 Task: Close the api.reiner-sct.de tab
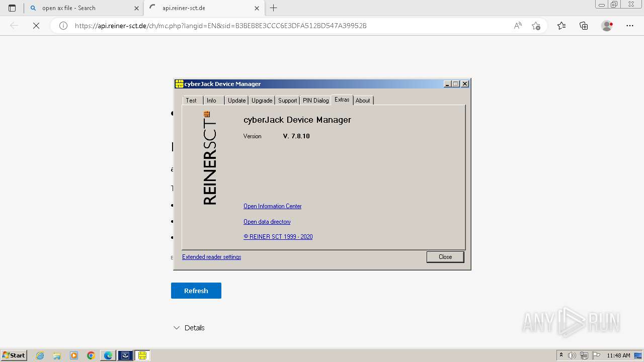tap(257, 8)
